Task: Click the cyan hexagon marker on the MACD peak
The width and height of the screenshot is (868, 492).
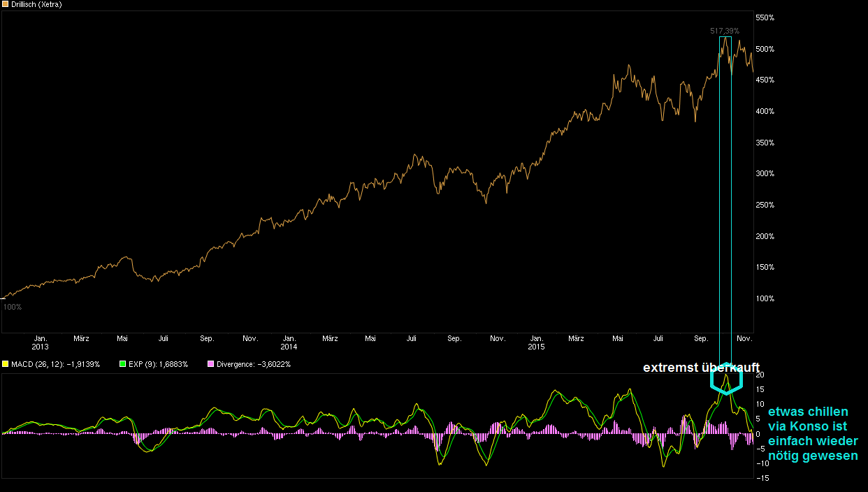Action: click(727, 379)
